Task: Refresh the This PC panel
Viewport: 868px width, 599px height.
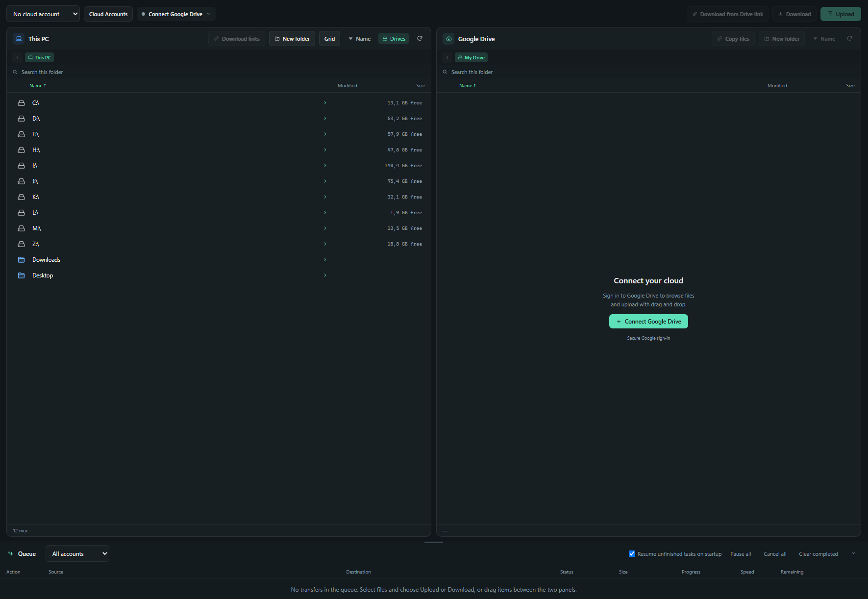Action: pyautogui.click(x=420, y=38)
